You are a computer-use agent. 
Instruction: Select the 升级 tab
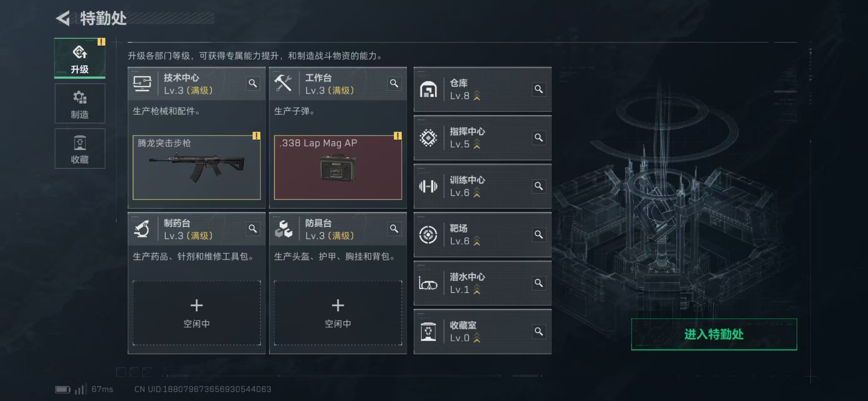point(80,59)
